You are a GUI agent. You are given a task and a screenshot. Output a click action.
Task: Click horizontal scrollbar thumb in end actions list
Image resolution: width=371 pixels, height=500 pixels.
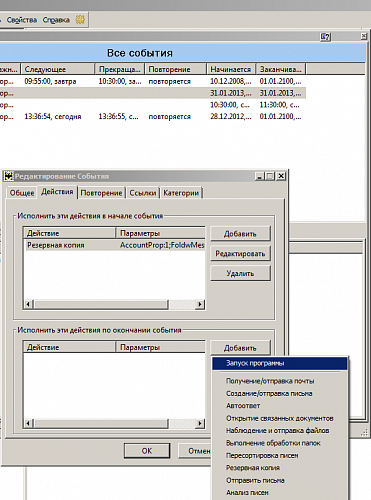[x=101, y=423]
